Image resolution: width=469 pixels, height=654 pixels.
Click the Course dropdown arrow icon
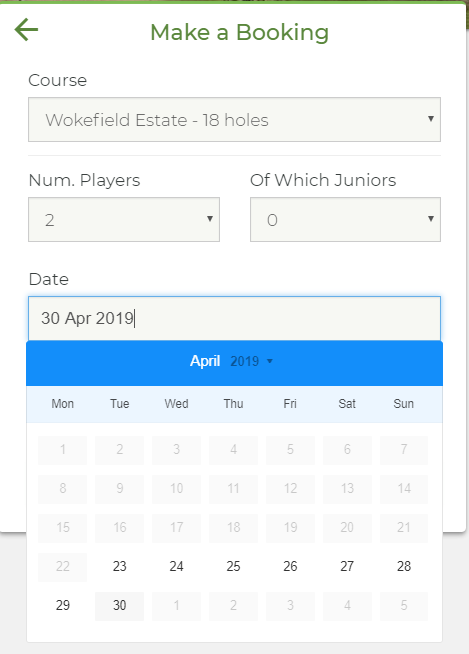pos(431,119)
